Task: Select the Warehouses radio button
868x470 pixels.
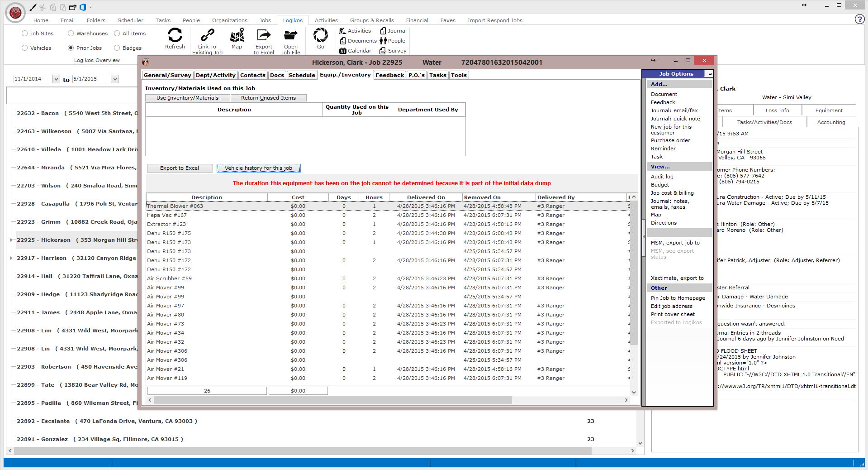Action: 71,34
